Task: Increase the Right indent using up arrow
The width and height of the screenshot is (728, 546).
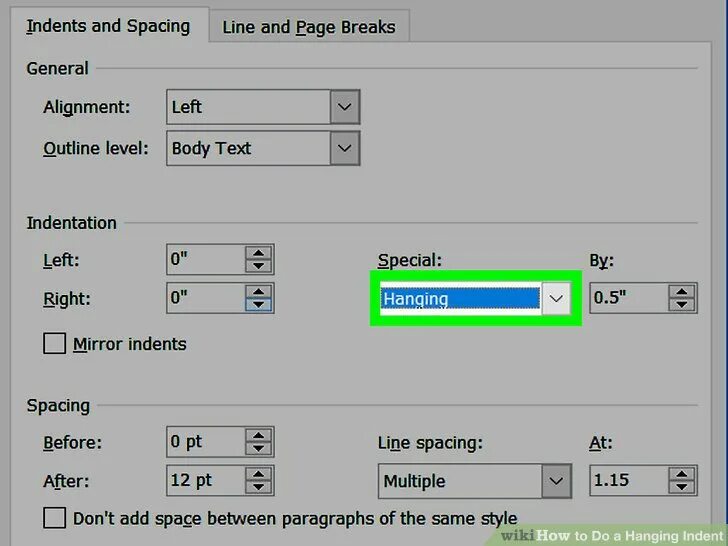Action: tap(259, 292)
